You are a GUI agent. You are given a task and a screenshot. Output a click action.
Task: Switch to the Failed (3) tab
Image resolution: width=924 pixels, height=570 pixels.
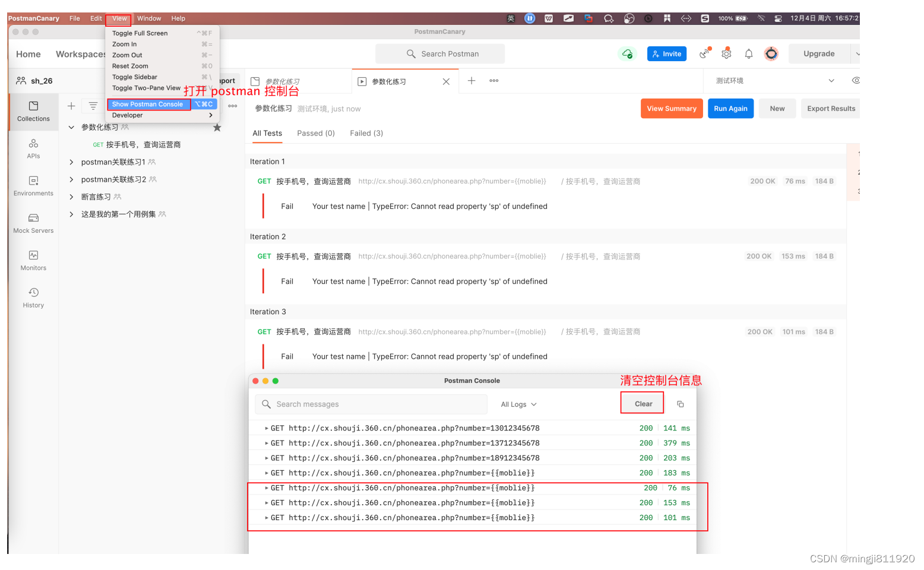tap(366, 134)
